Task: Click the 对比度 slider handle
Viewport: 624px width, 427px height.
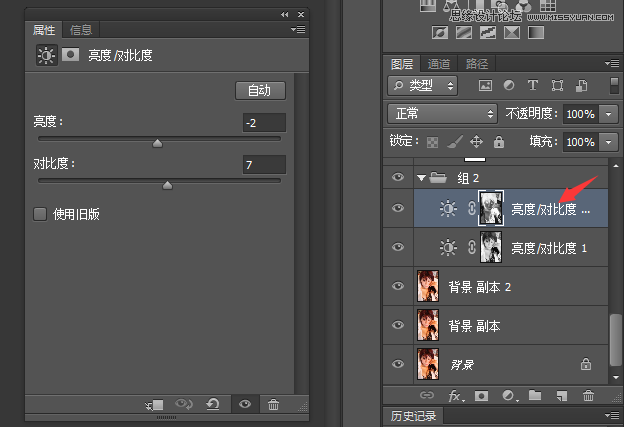Action: click(168, 185)
